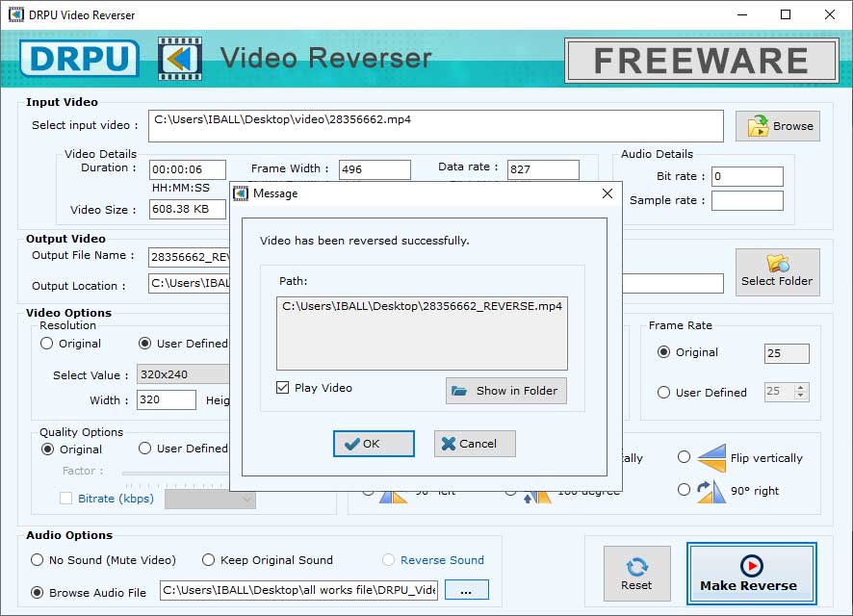Image resolution: width=853 pixels, height=616 pixels.
Task: Select User Defined resolution option
Action: coord(144,344)
